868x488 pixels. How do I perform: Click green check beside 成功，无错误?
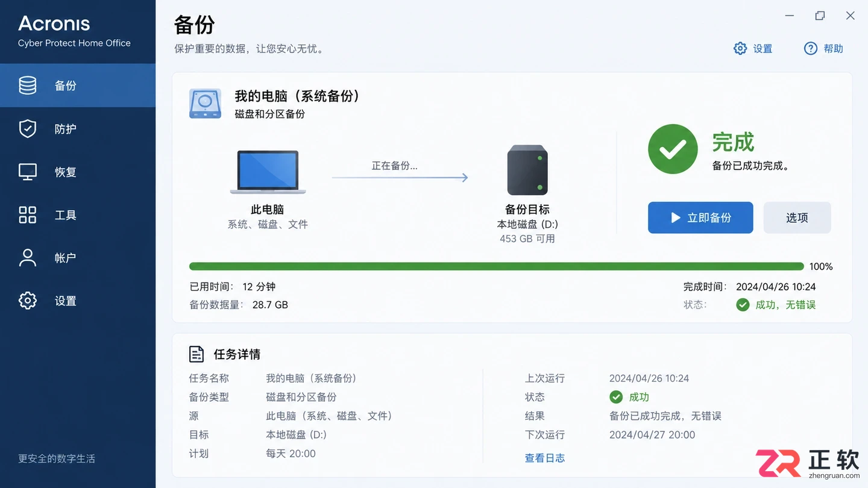pyautogui.click(x=743, y=305)
